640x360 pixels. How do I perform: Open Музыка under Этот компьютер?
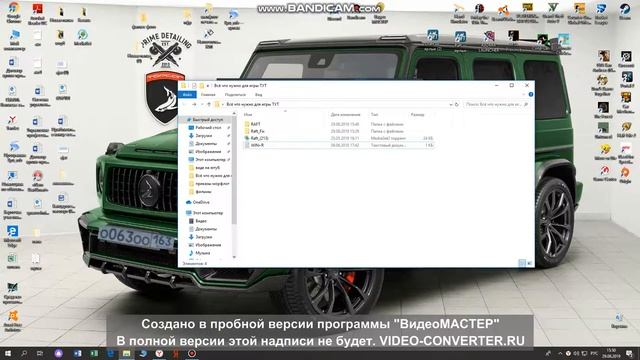click(x=202, y=253)
